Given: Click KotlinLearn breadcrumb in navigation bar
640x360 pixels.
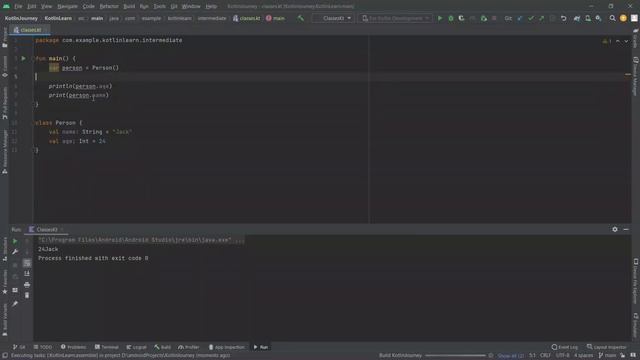Looking at the screenshot, I should click(58, 18).
